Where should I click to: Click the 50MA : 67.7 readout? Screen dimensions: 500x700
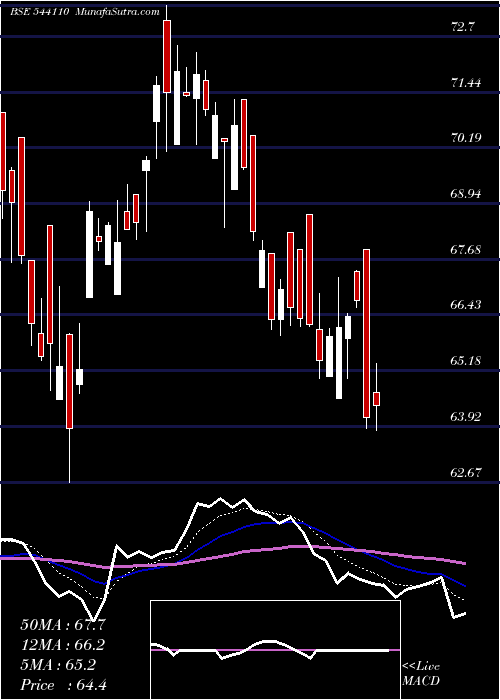click(63, 625)
